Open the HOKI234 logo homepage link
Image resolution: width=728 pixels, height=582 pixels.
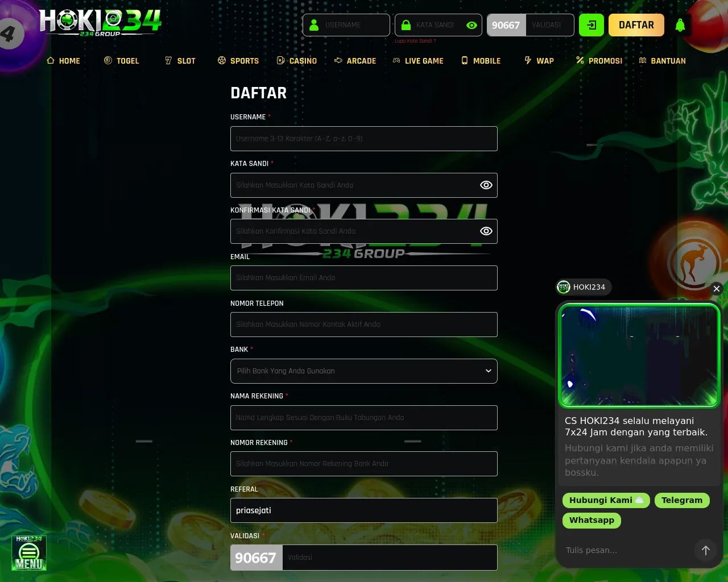[x=101, y=23]
